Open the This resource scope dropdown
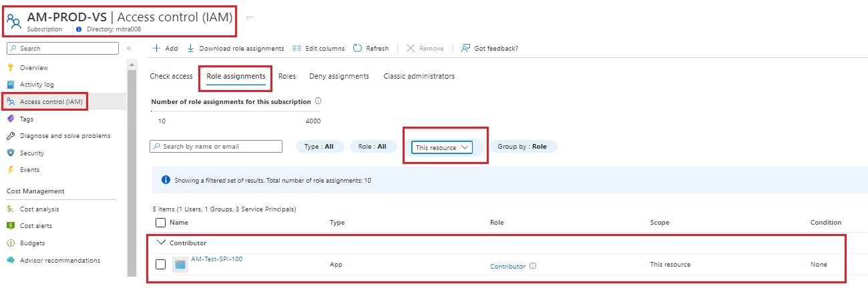The height and width of the screenshot is (294, 868). 441,147
